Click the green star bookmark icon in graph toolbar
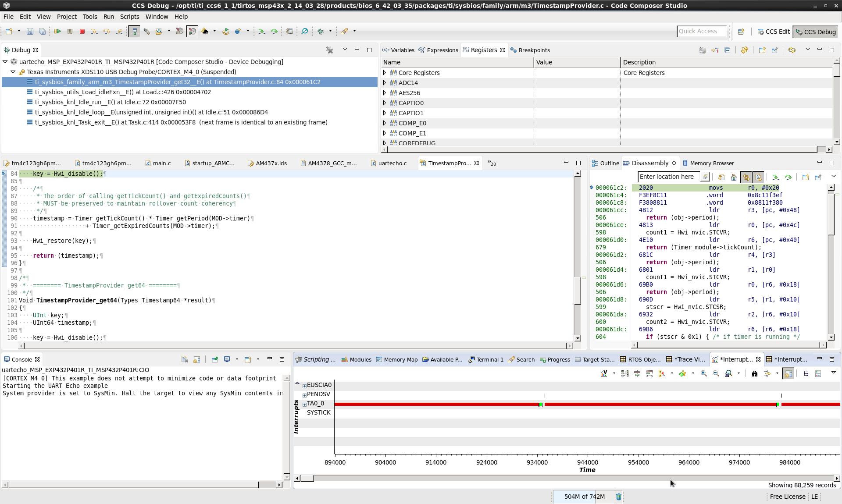The image size is (842, 504). tap(682, 373)
